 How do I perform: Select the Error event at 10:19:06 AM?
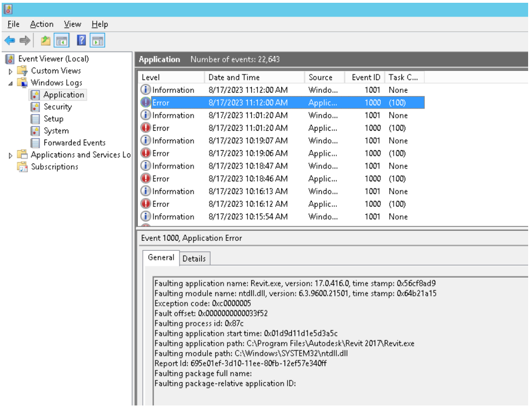click(281, 153)
